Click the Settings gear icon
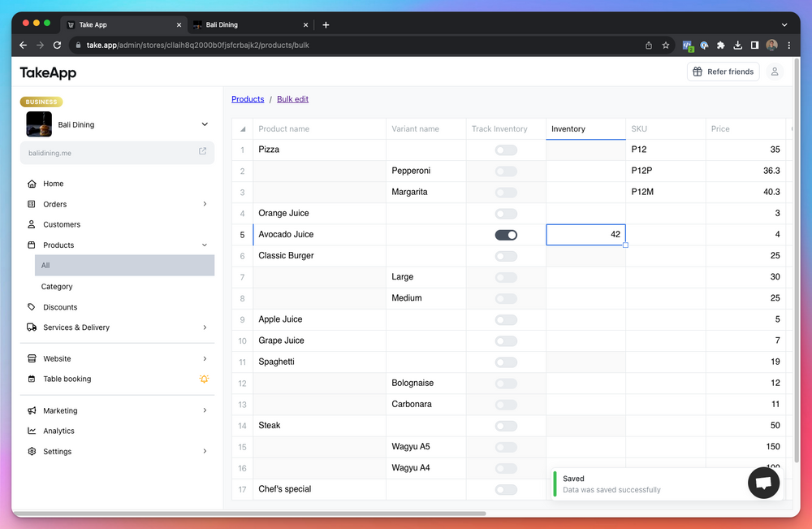This screenshot has width=812, height=529. click(32, 451)
